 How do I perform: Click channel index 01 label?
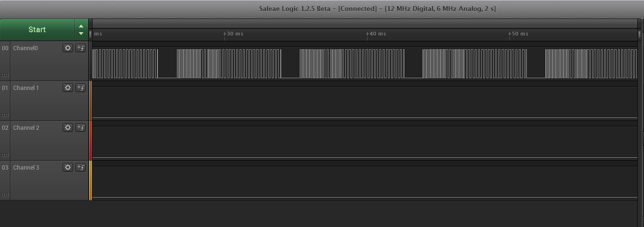pyautogui.click(x=5, y=88)
